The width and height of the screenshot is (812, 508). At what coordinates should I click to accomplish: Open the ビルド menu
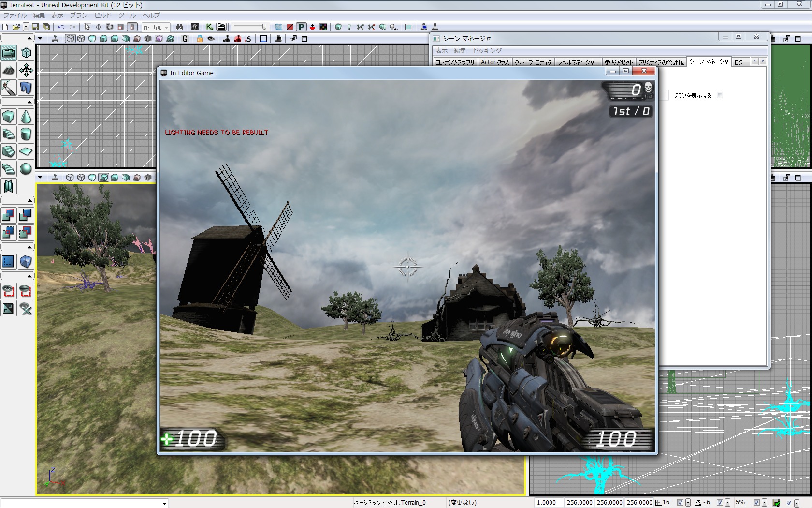coord(103,15)
